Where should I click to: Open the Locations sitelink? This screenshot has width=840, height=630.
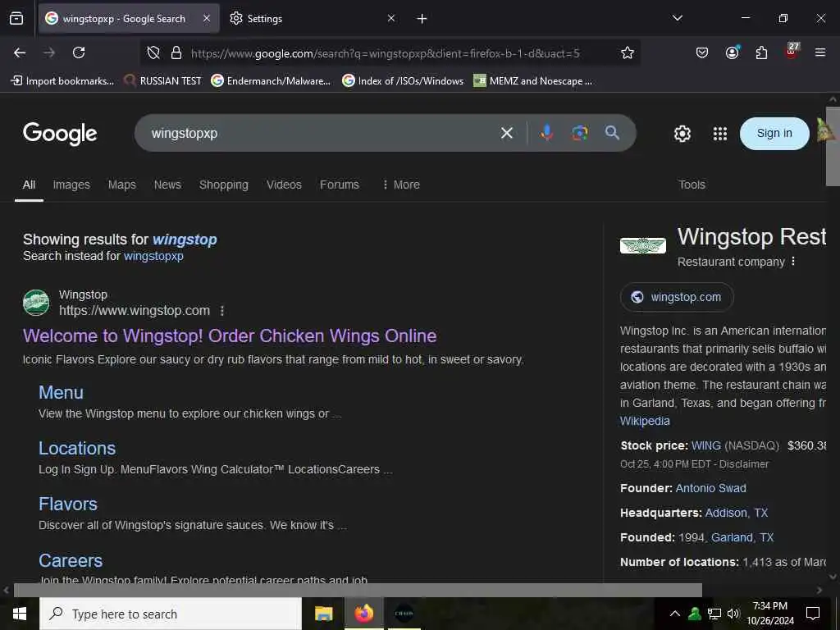[x=77, y=449]
